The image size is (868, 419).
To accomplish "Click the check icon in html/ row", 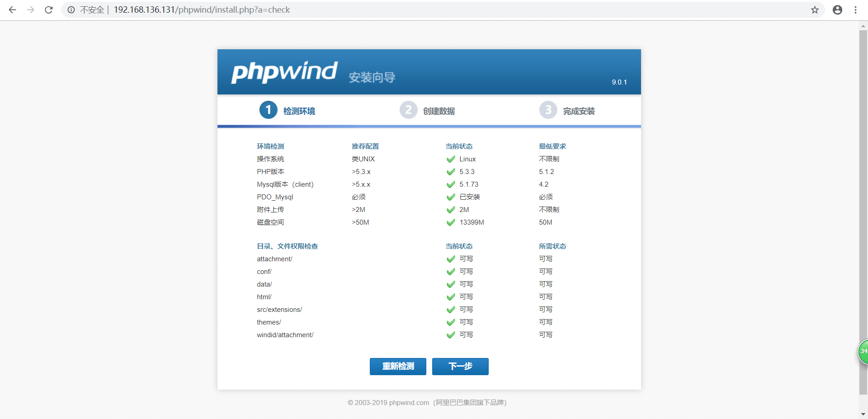I will coord(451,297).
